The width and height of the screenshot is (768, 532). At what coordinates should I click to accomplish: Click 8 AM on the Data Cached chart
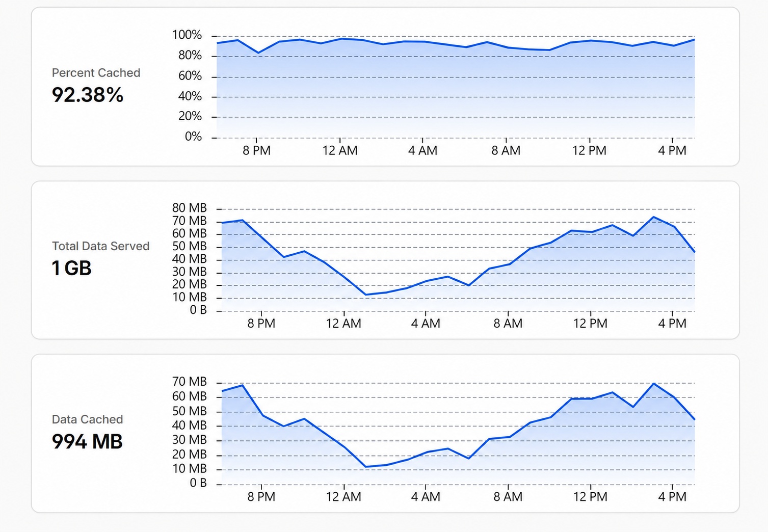[x=508, y=497]
